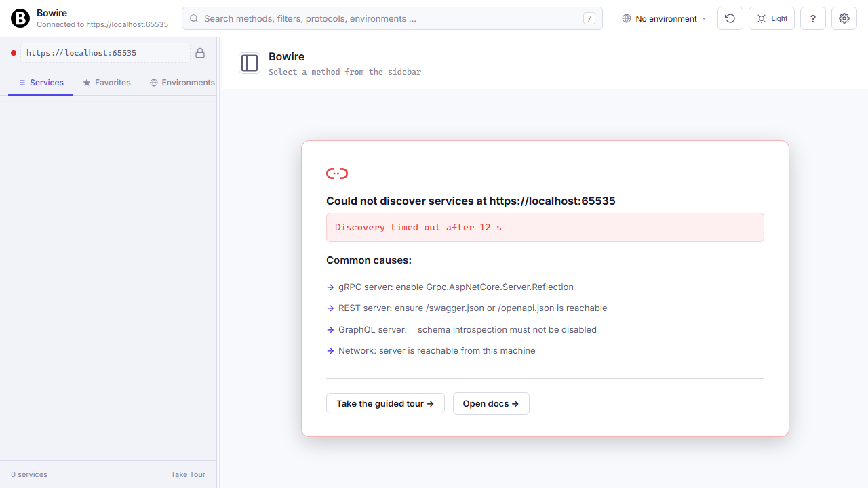Click the Open docs button
This screenshot has width=868, height=488.
(x=491, y=403)
